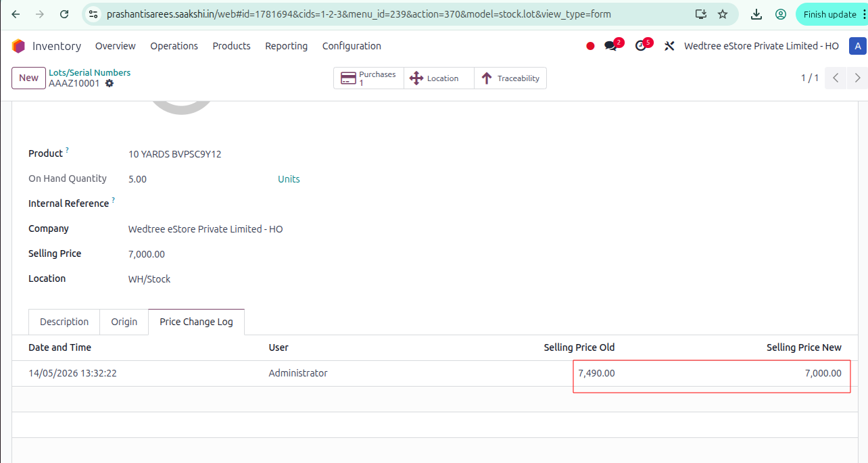Create a New lot record
Viewport: 868px width, 463px height.
pos(28,78)
